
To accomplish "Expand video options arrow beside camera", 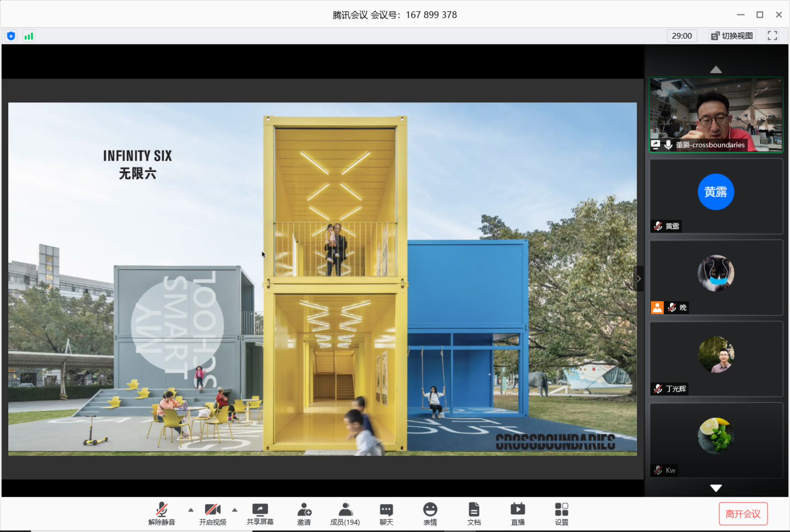I will point(235,510).
